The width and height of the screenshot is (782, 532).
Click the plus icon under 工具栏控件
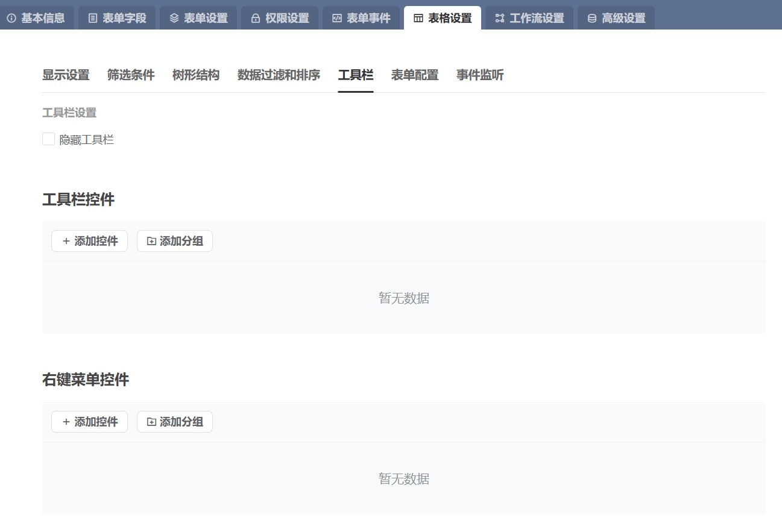coord(66,241)
